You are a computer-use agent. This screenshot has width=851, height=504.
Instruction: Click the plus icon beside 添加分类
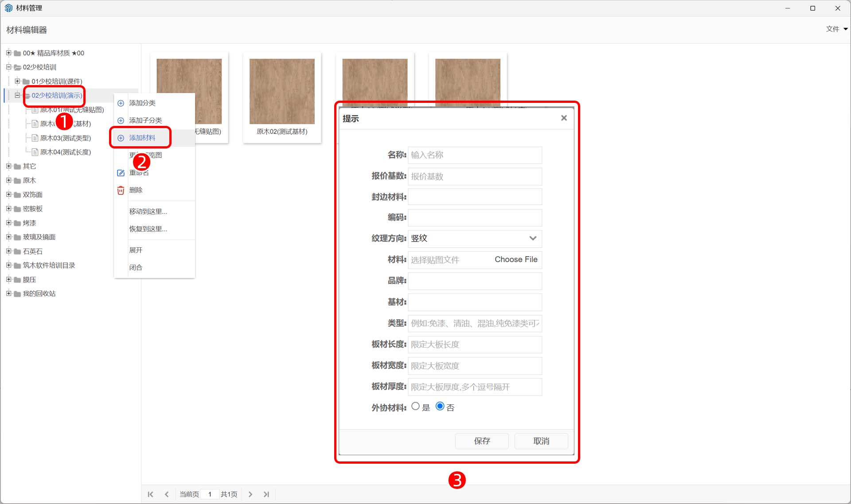point(120,103)
